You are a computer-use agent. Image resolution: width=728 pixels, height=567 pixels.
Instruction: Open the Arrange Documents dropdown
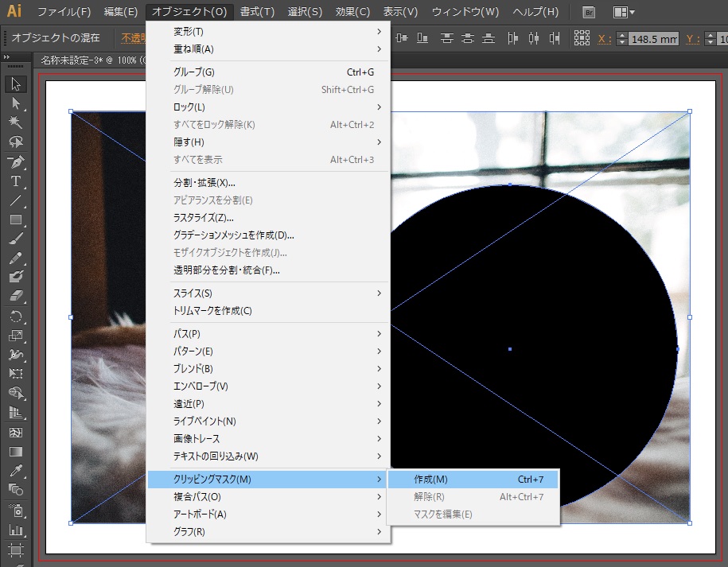tap(624, 12)
